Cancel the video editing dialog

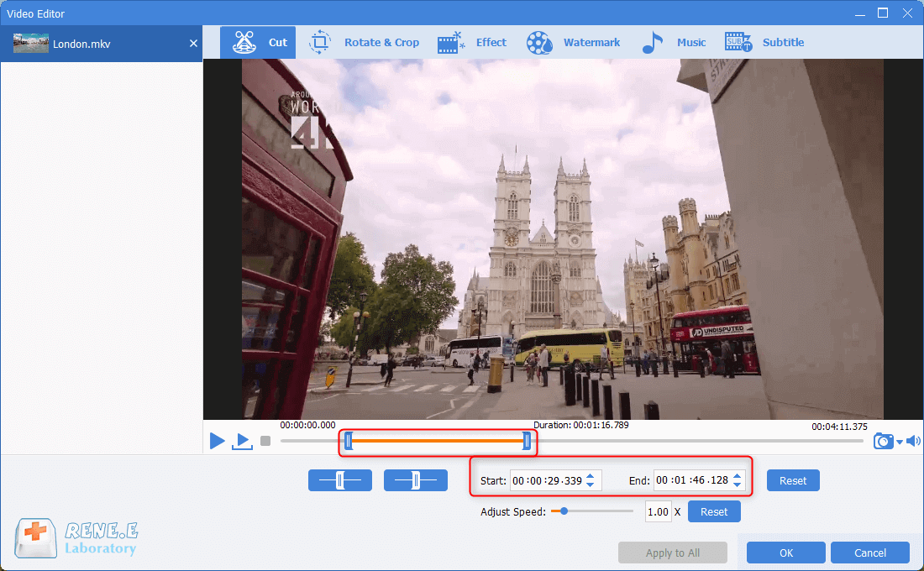coord(869,553)
